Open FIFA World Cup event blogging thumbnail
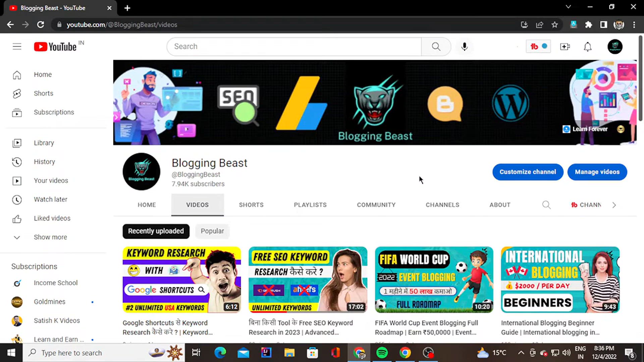The width and height of the screenshot is (644, 362). (434, 280)
